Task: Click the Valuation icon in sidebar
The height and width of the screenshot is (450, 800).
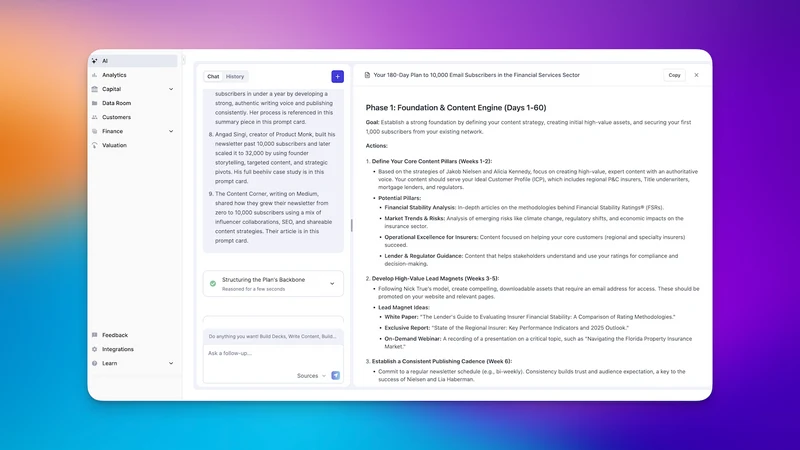Action: (94, 145)
